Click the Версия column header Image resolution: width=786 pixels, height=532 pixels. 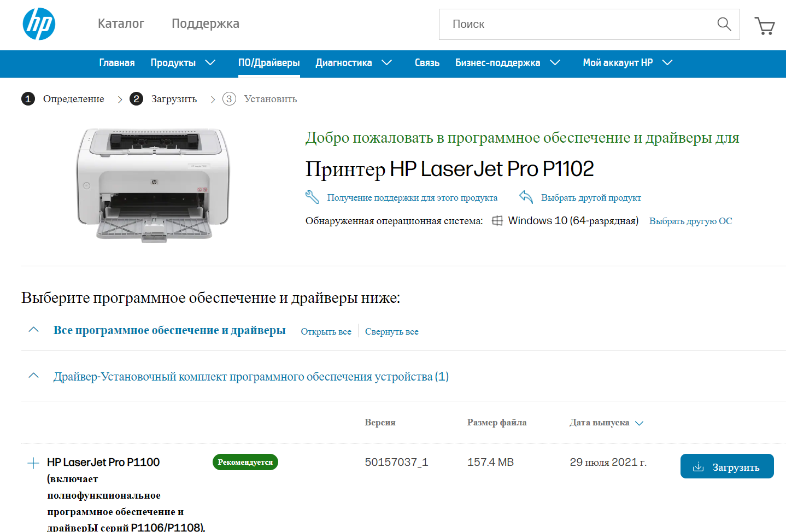click(380, 423)
